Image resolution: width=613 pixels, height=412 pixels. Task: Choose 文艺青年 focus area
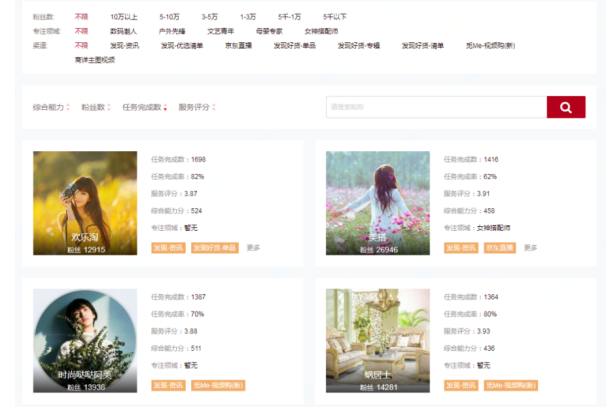point(220,31)
